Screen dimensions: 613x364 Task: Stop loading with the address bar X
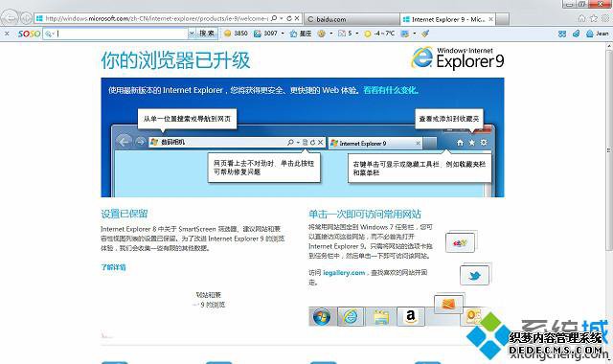click(297, 18)
